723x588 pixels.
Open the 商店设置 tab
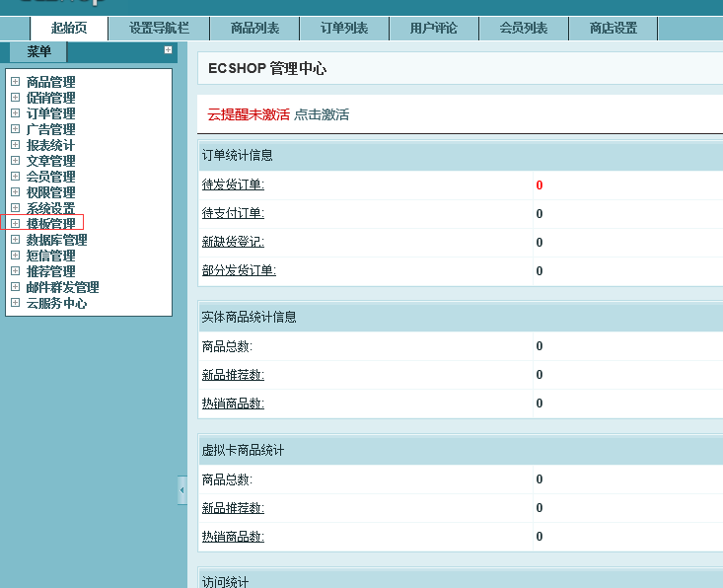[613, 29]
